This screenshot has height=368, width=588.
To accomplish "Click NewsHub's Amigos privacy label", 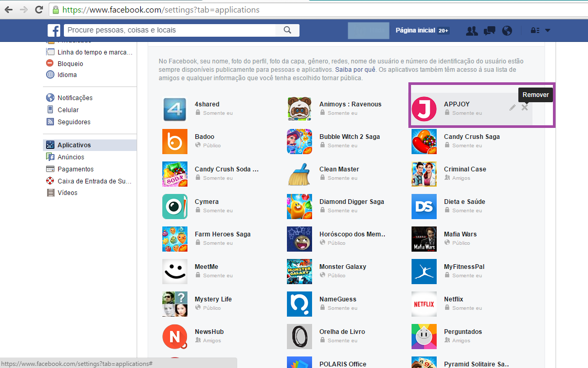I will (x=212, y=341).
